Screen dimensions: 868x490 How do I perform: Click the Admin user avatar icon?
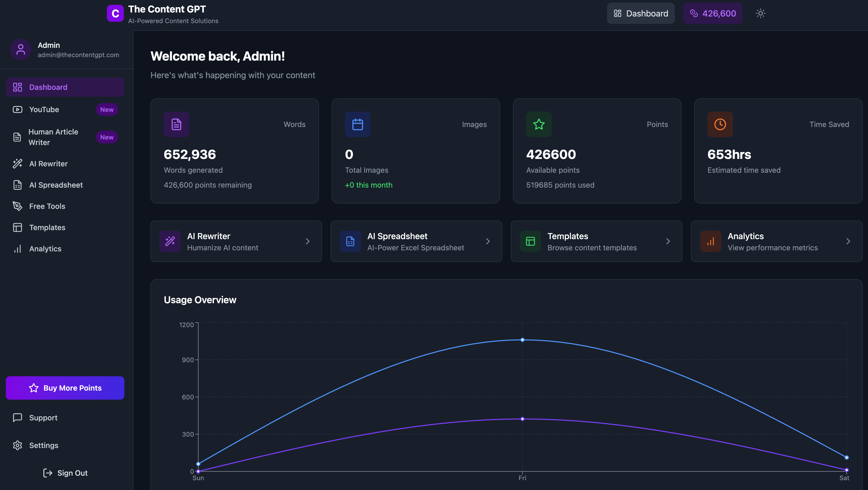tap(20, 49)
